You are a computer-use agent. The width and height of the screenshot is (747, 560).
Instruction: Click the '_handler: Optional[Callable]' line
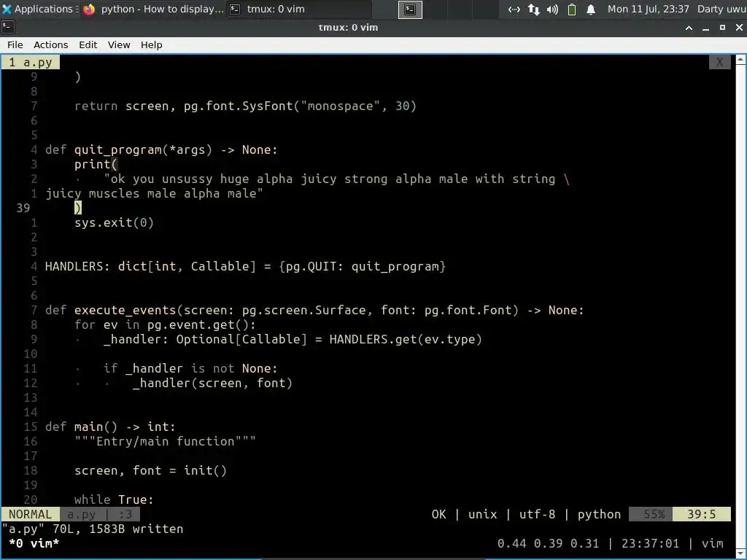pyautogui.click(x=293, y=339)
